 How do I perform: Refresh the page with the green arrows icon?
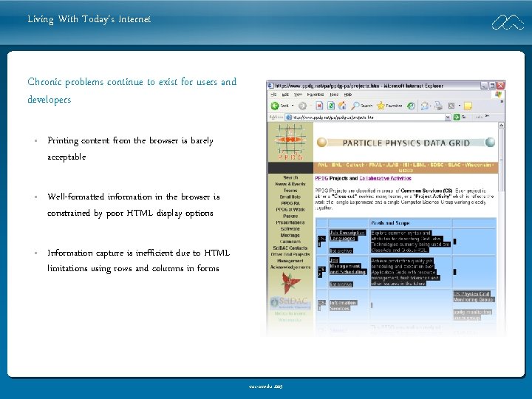click(330, 106)
